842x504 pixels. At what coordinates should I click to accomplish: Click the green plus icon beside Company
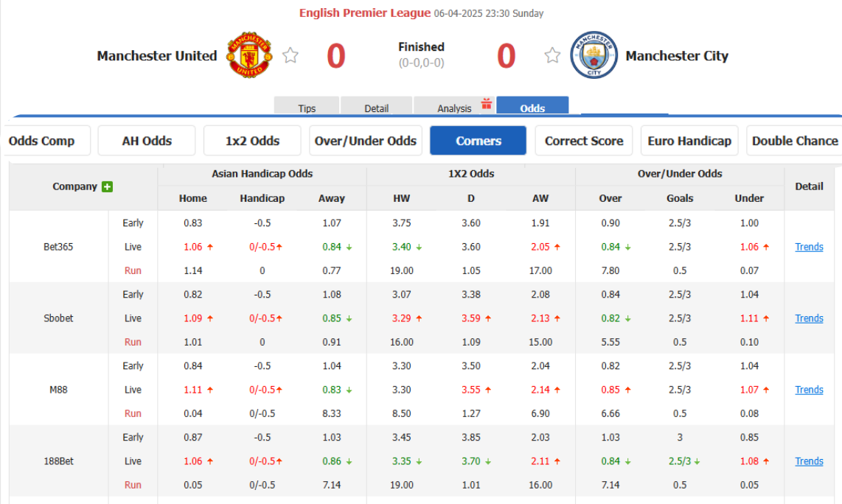tap(108, 187)
